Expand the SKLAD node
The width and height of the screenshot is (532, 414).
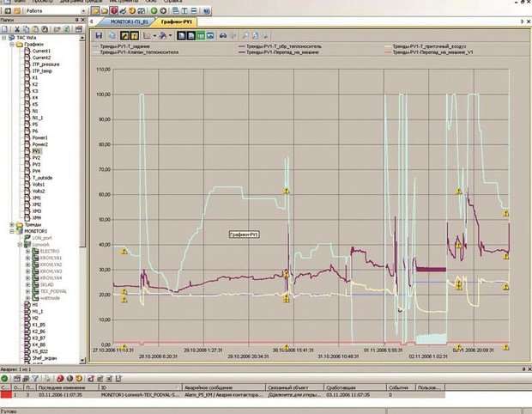[27, 284]
